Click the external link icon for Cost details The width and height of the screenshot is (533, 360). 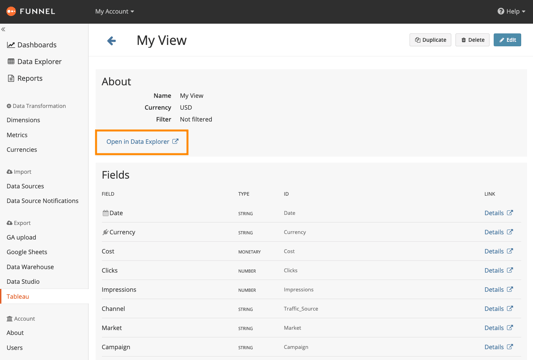(x=510, y=251)
